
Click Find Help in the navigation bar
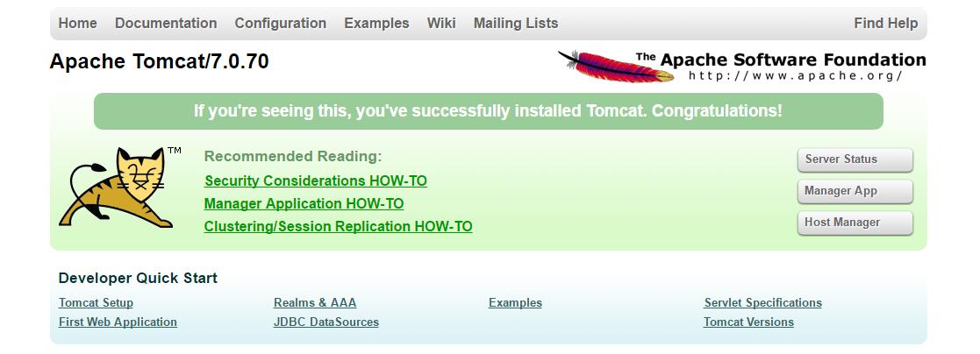[x=885, y=24]
